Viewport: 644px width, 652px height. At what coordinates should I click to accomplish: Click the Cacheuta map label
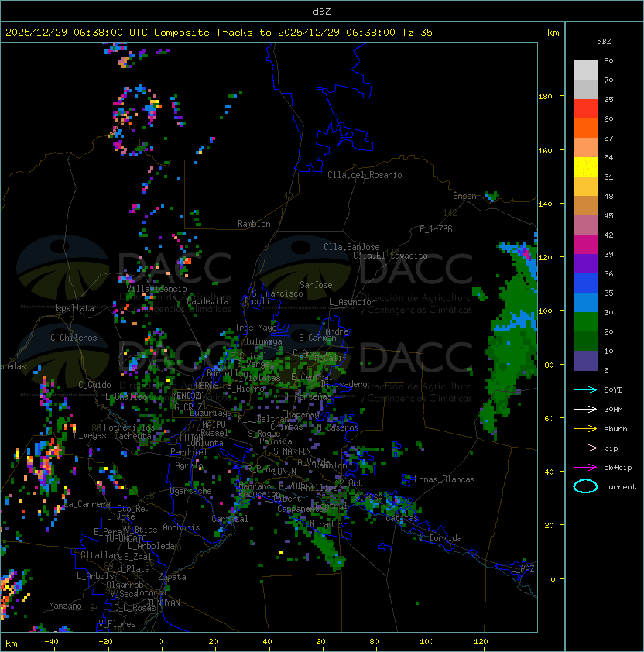[132, 436]
